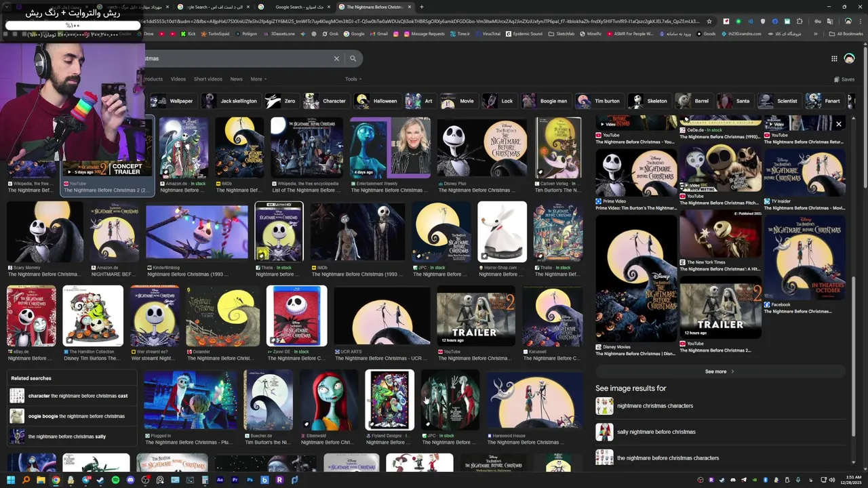Open the Disney Movies preview result

coord(636,279)
